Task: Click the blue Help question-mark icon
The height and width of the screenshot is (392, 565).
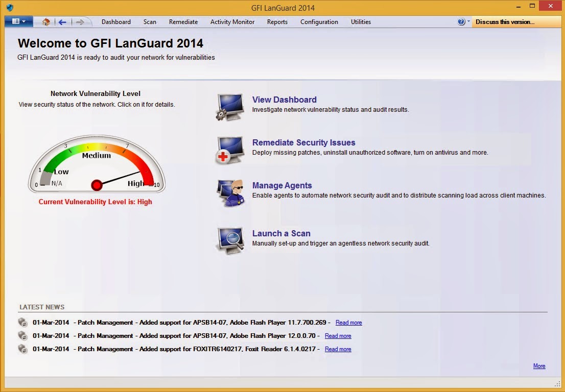Action: pyautogui.click(x=461, y=21)
